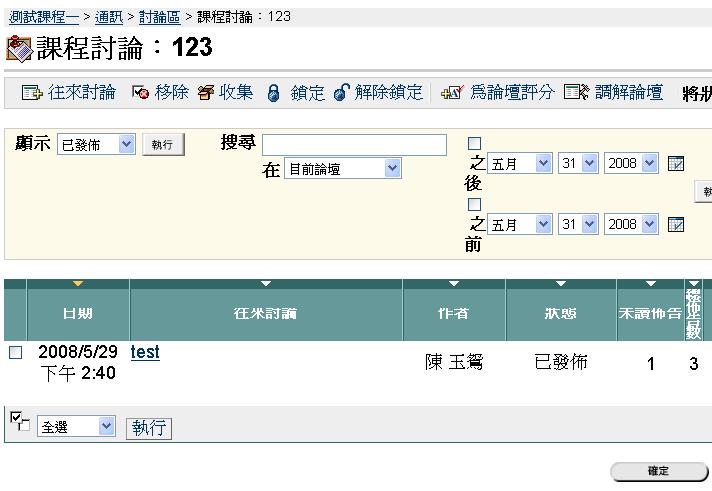
Task: Enable the 之前 date filter checkbox
Action: click(475, 204)
